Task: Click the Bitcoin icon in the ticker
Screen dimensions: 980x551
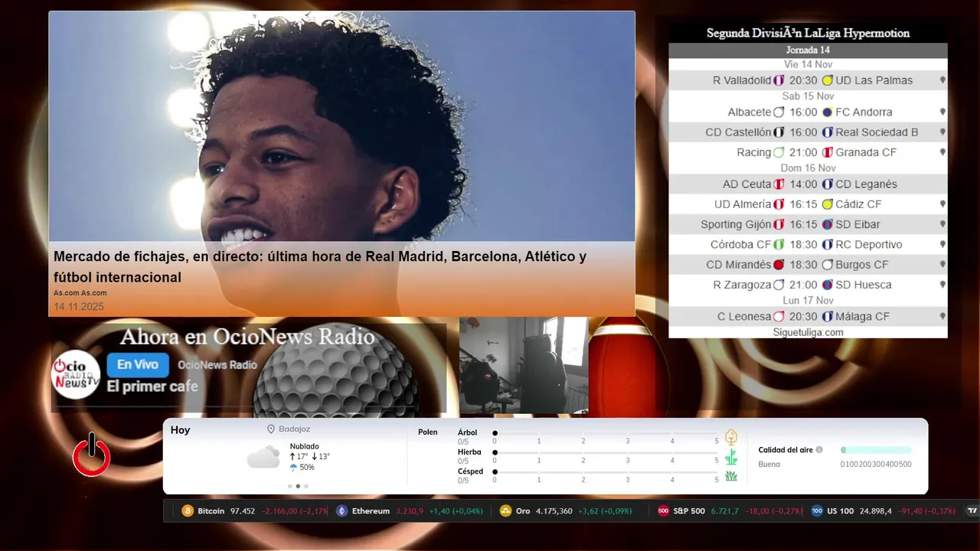Action: point(188,511)
